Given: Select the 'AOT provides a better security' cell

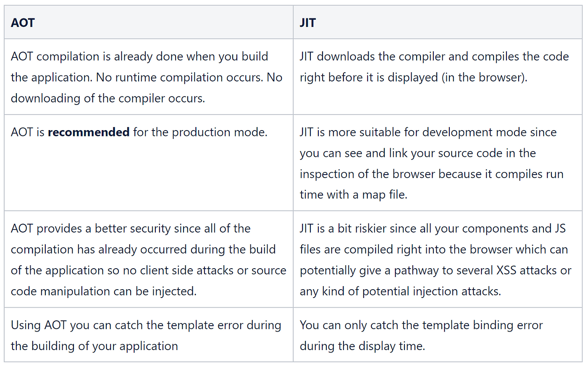Looking at the screenshot, I should 149,259.
